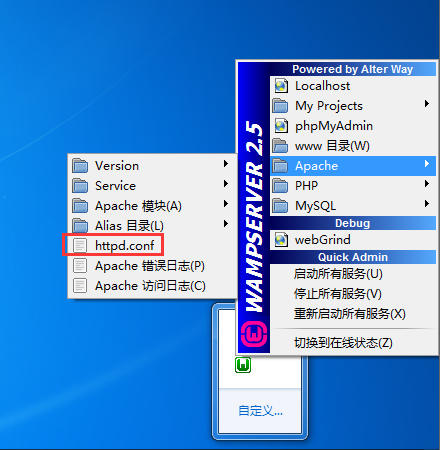Click the document icon beside httpd.conf
The height and width of the screenshot is (450, 440).
tap(80, 246)
